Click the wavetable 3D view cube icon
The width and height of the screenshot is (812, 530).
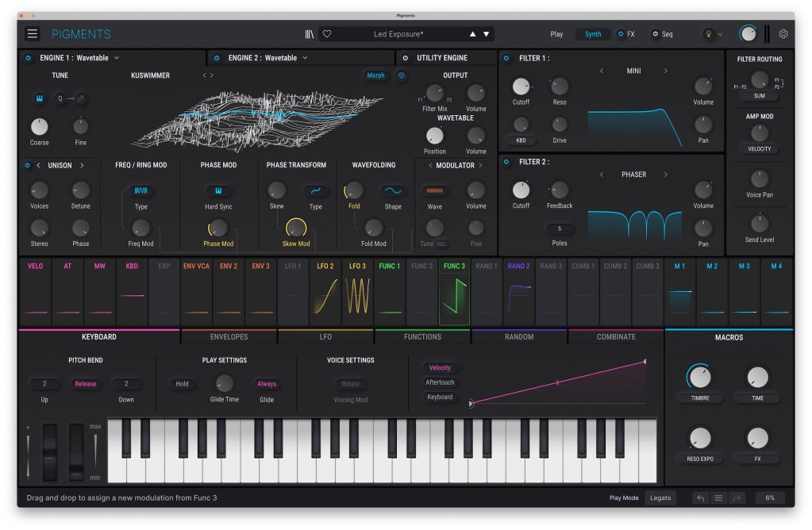pos(402,75)
